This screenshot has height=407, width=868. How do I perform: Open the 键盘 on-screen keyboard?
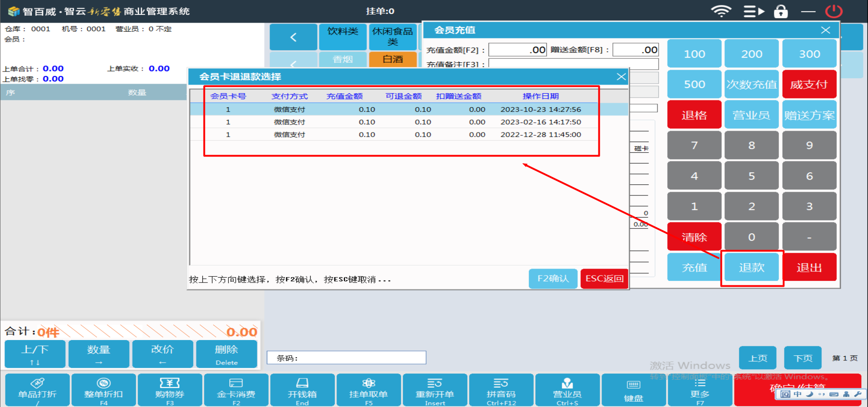[x=633, y=389]
